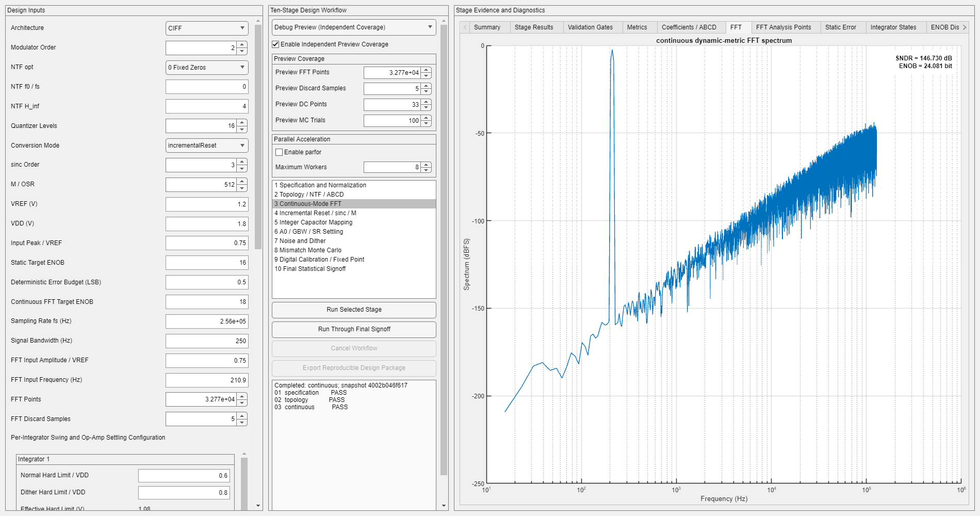Decrease FFT Discard Samples with down arrow
Viewport: 980px width, 516px height.
pos(242,422)
